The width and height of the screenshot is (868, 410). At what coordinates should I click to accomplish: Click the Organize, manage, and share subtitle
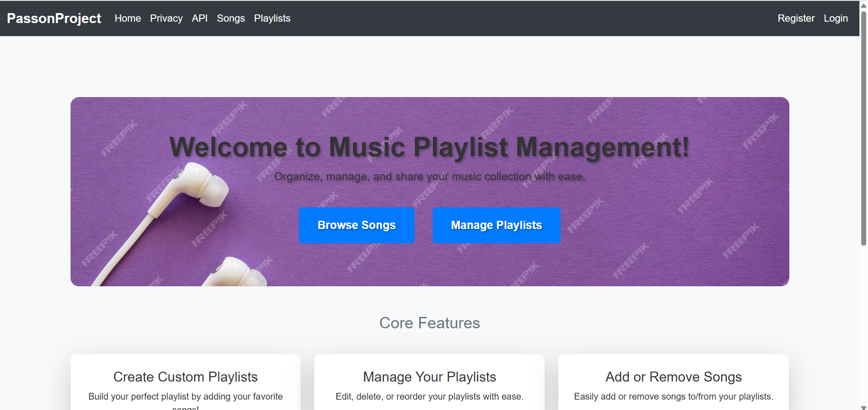coord(429,177)
